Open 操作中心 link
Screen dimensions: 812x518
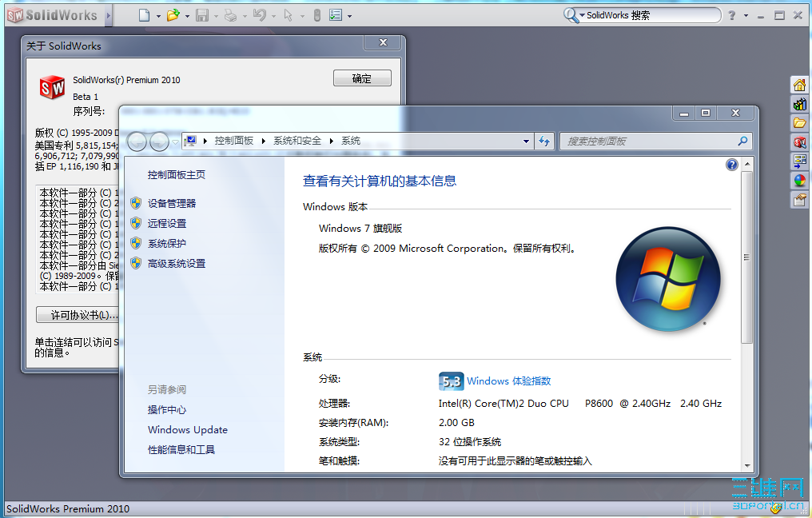(167, 410)
